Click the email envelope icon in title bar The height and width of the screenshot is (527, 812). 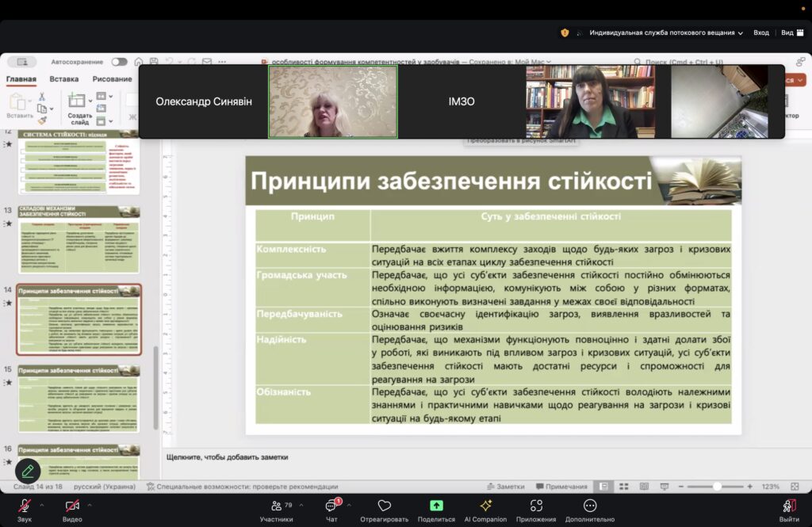pos(207,62)
